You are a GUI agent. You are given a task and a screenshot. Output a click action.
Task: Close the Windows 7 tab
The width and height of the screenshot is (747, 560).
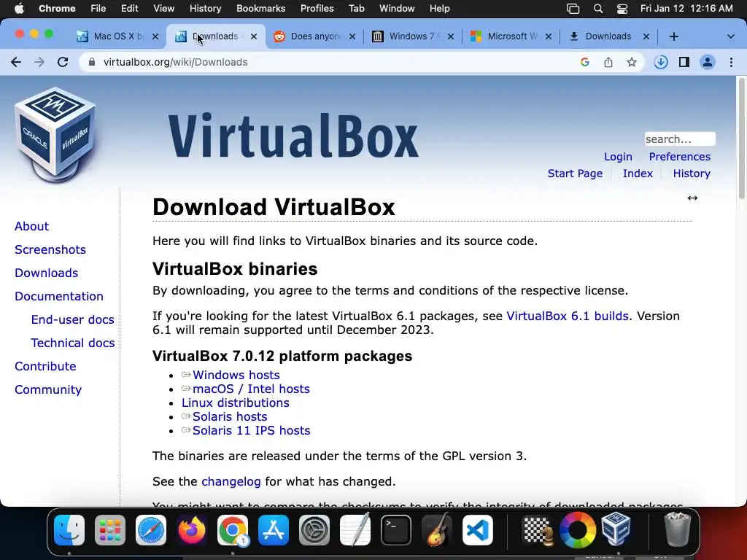451,36
